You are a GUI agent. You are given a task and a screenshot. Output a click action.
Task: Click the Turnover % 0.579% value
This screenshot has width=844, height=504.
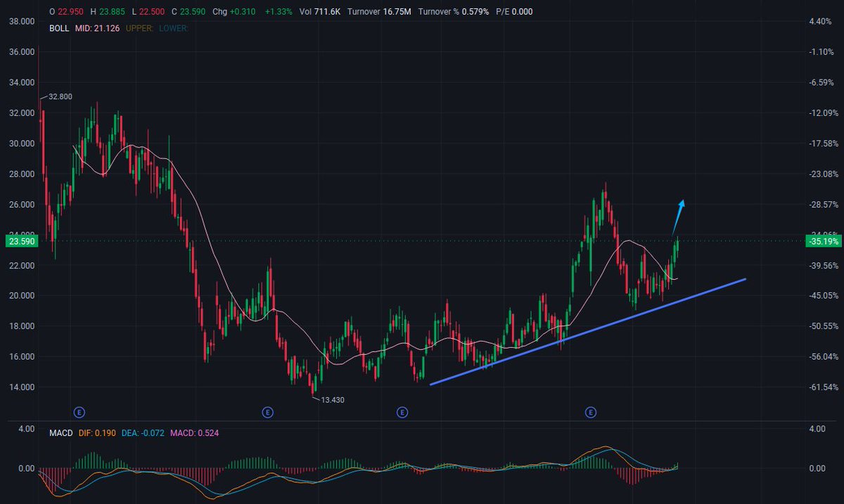[454, 12]
